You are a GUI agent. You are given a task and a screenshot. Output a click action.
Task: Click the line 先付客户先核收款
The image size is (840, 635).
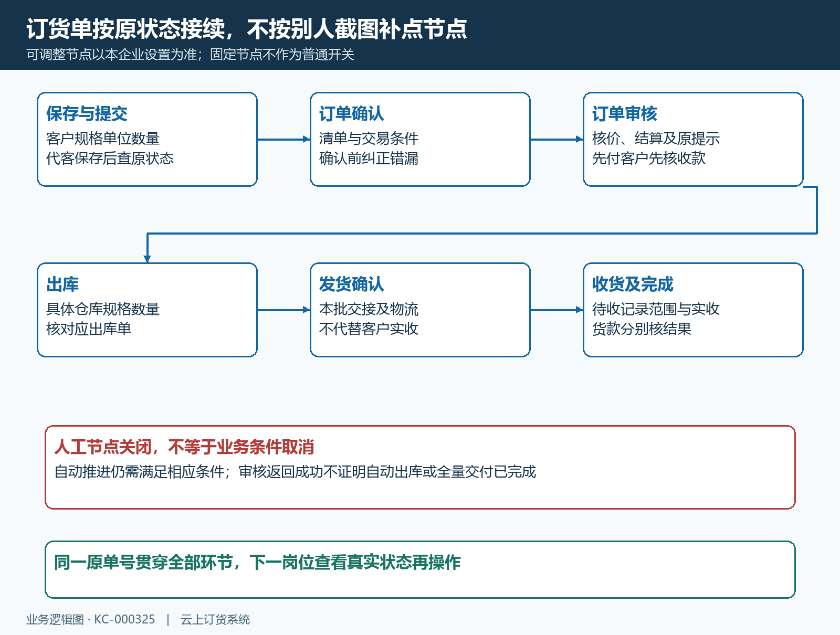coord(649,158)
